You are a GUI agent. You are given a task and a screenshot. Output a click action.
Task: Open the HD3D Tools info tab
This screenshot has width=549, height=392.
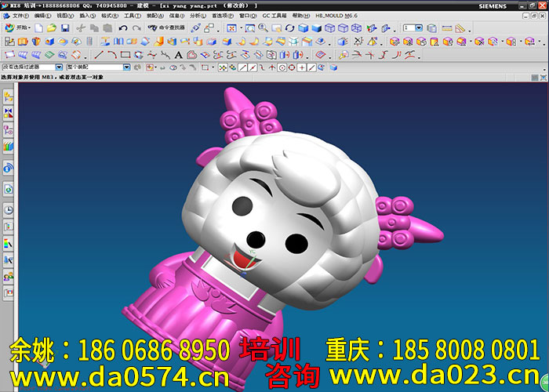[9, 168]
